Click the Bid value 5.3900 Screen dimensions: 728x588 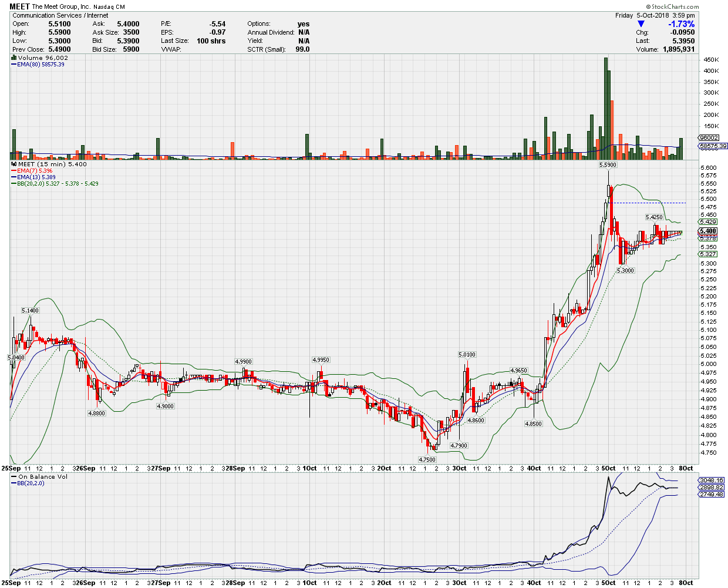point(129,41)
